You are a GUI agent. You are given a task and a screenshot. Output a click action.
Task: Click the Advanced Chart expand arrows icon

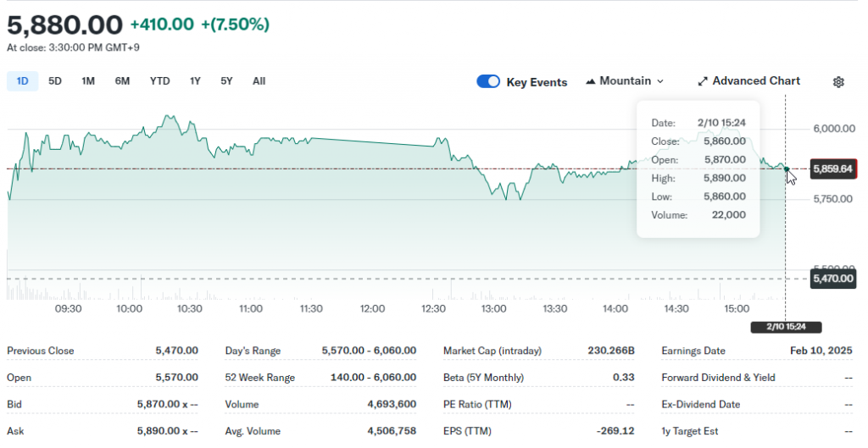[x=703, y=81]
